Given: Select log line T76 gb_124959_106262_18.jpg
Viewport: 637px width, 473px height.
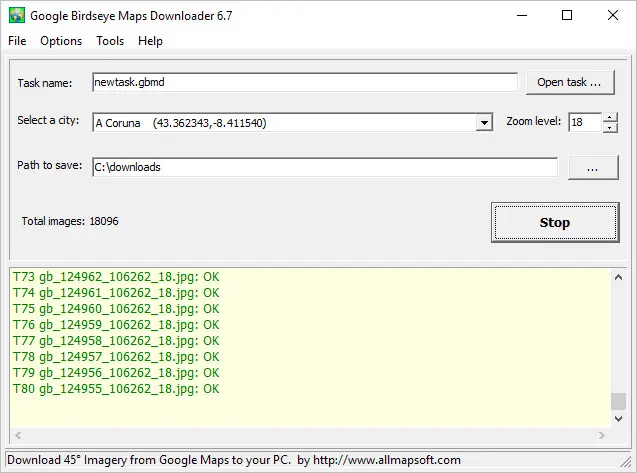Looking at the screenshot, I should coord(116,325).
